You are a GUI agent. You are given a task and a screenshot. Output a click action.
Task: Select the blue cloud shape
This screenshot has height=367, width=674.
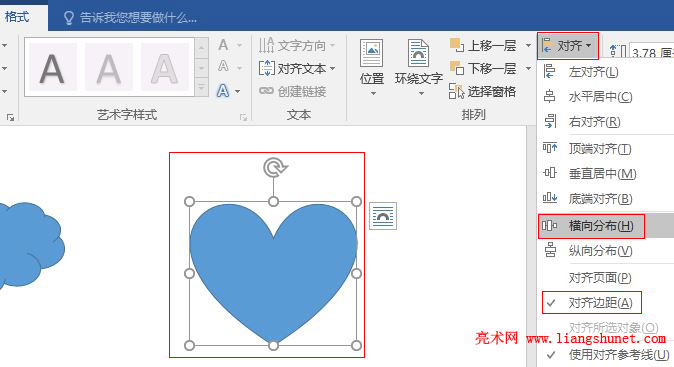point(31,245)
